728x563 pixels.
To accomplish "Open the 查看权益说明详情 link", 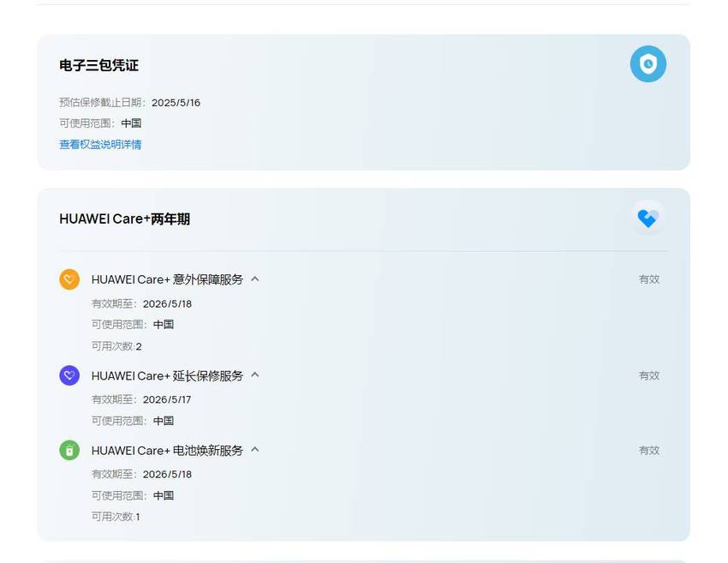I will point(100,145).
